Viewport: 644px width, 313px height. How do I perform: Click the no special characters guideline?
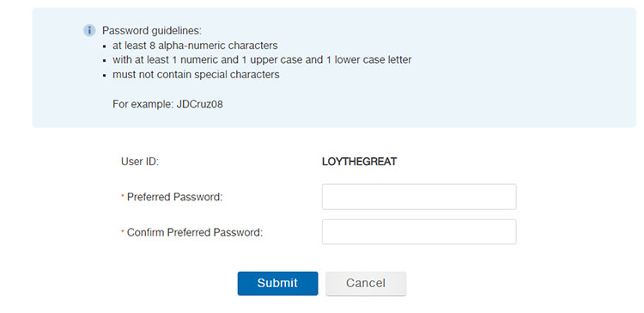(196, 75)
